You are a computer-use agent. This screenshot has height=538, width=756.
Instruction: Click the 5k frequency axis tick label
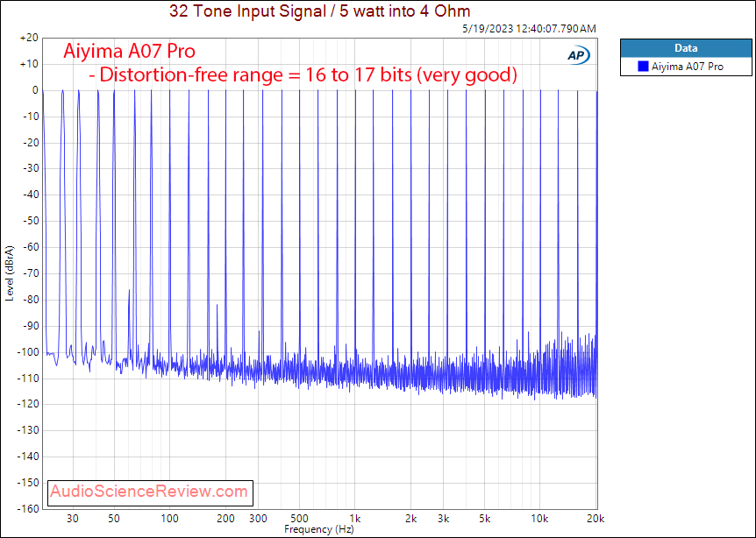click(x=485, y=519)
